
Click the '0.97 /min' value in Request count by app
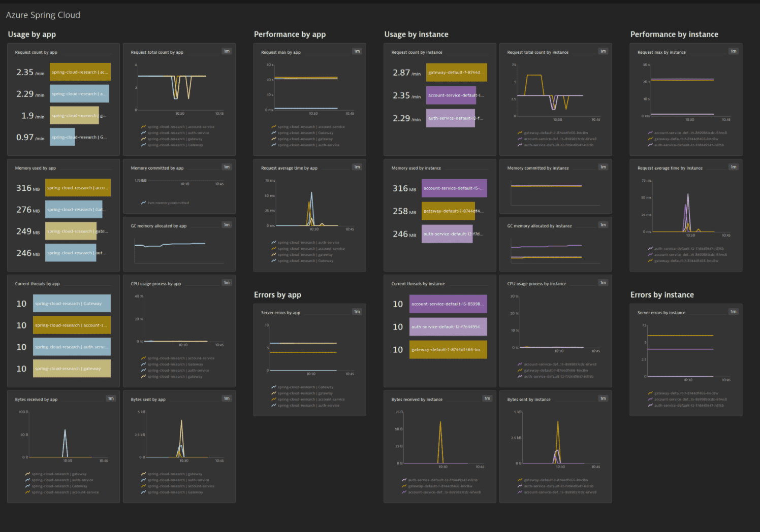(x=30, y=138)
